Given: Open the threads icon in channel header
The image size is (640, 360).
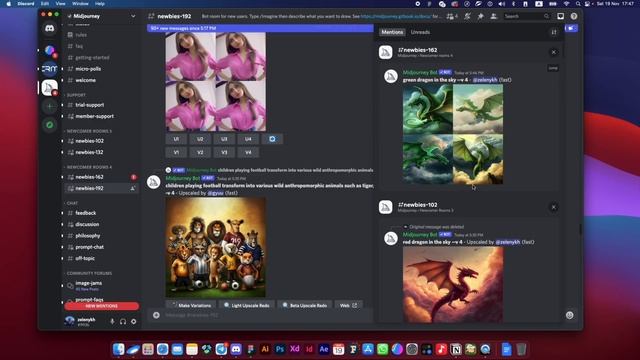Looking at the screenshot, I should [452, 16].
